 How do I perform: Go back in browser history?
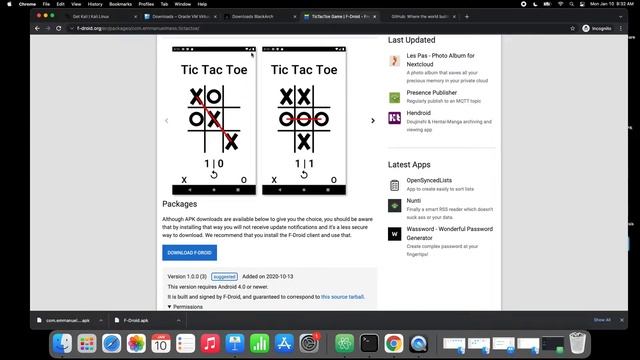[x=37, y=29]
